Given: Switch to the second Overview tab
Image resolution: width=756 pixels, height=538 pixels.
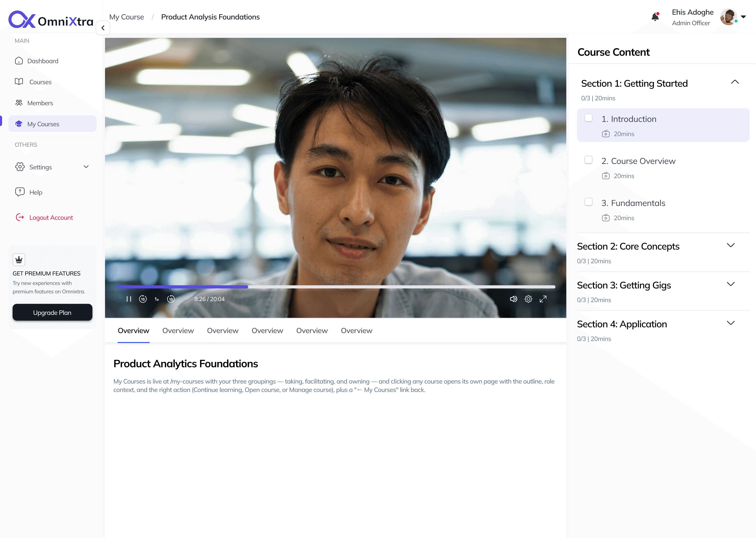Looking at the screenshot, I should click(x=178, y=331).
